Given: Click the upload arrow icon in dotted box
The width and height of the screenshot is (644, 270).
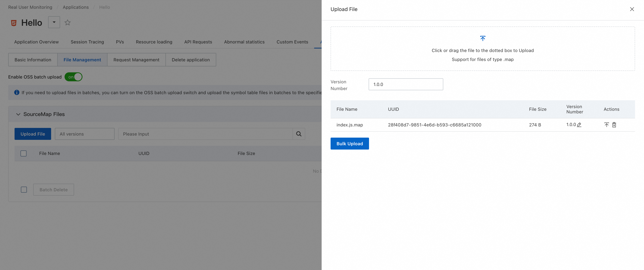Looking at the screenshot, I should coord(482,38).
